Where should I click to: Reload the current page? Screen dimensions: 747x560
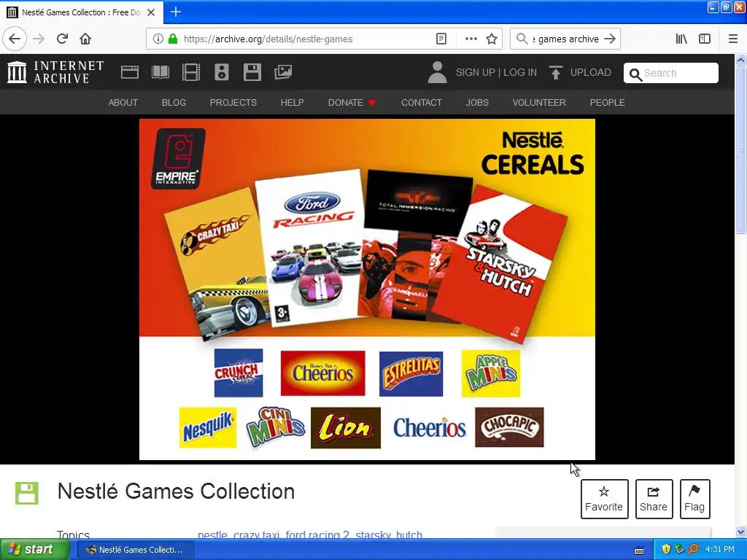coord(63,39)
